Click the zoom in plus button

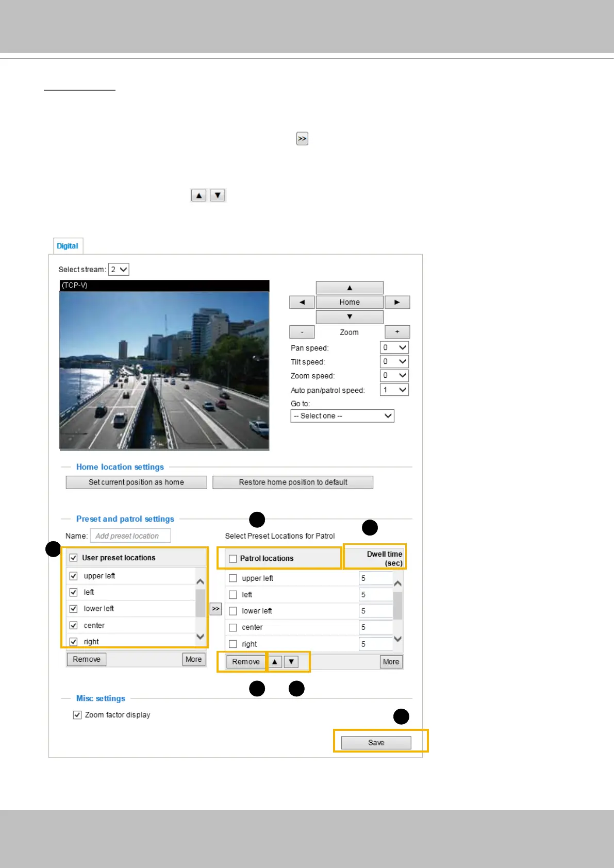[x=397, y=332]
